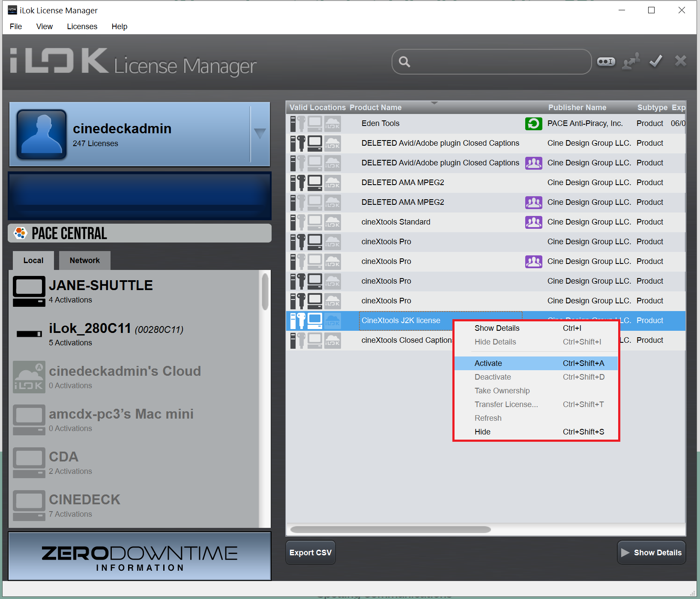Click the cinedeckadmin user avatar
The image size is (700, 599).
pyautogui.click(x=42, y=134)
